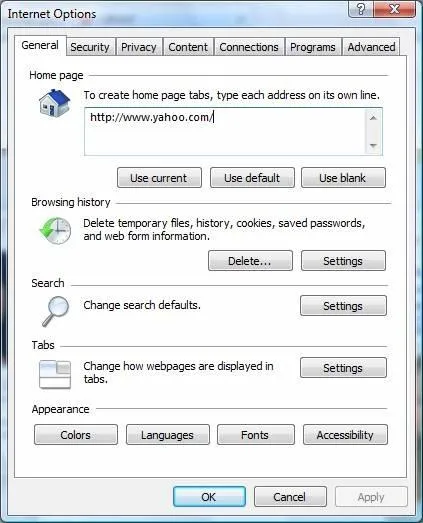Open the Languages button
Screen dimensions: 423x523
point(167,435)
